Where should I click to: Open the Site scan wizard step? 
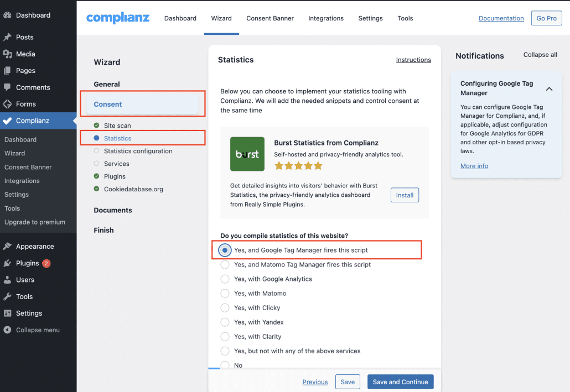[x=117, y=126]
